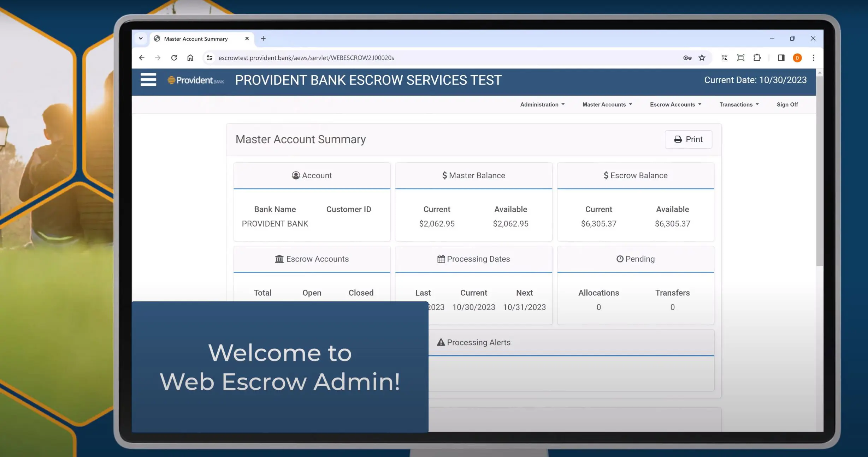Open saved passwords key icon
Screen dimensions: 868x457
687,58
